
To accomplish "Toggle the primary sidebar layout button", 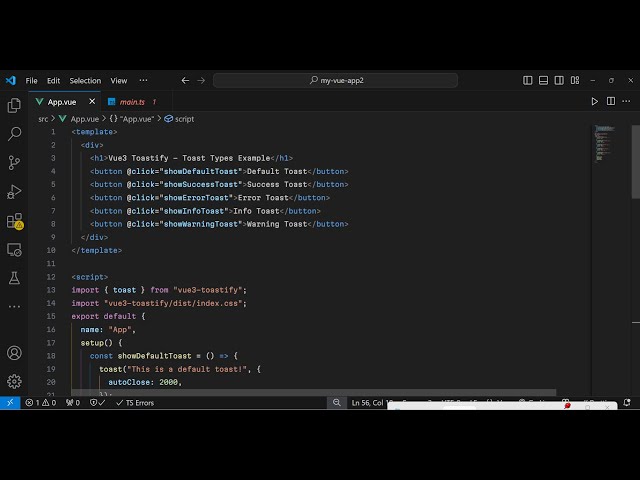I will tap(528, 80).
